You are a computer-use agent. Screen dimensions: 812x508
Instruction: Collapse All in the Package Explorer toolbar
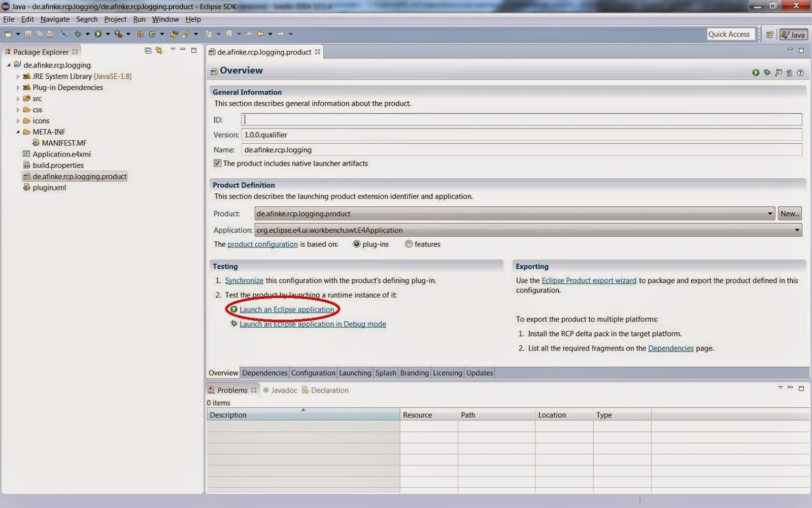tap(148, 51)
